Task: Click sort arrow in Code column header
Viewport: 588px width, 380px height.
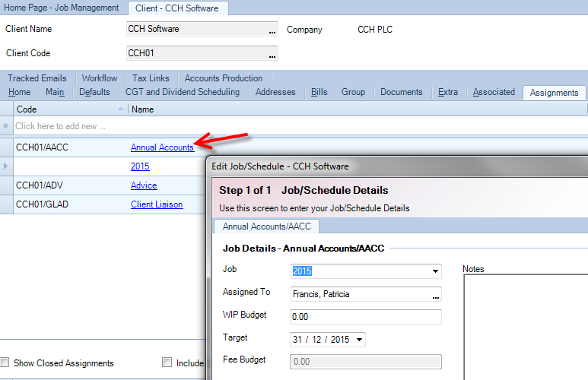Action: (120, 109)
